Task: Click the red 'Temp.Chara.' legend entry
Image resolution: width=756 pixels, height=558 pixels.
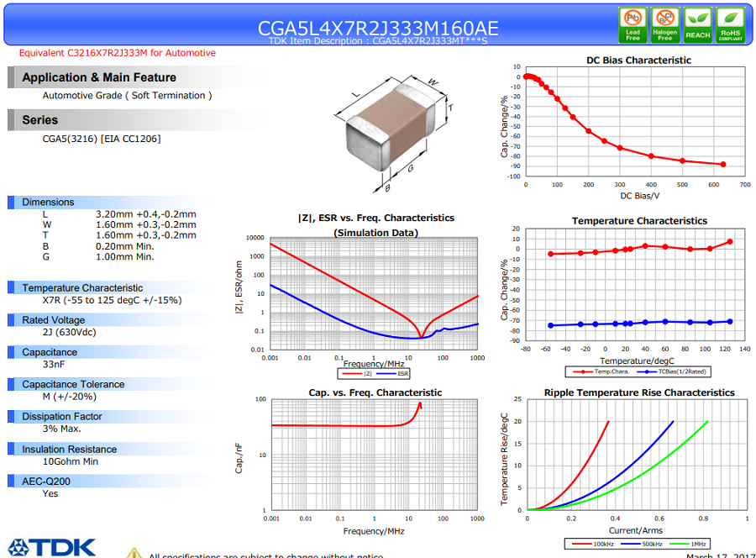Action: pos(601,371)
